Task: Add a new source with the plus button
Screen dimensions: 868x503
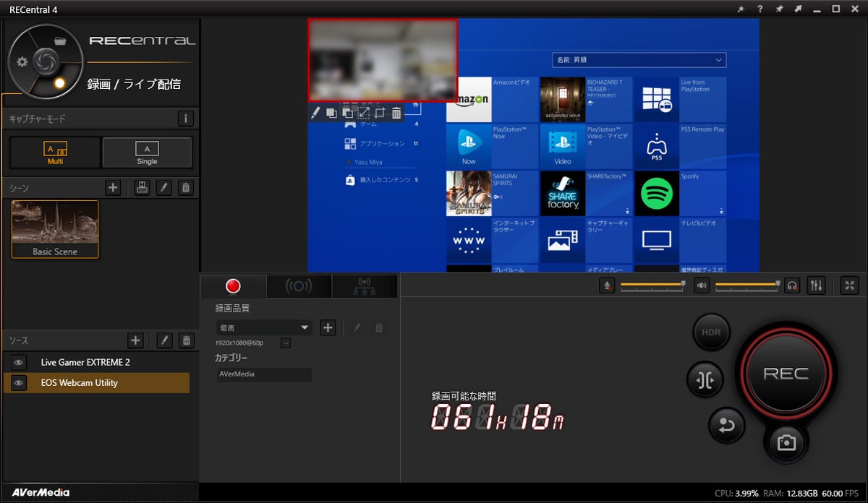Action: pos(135,340)
